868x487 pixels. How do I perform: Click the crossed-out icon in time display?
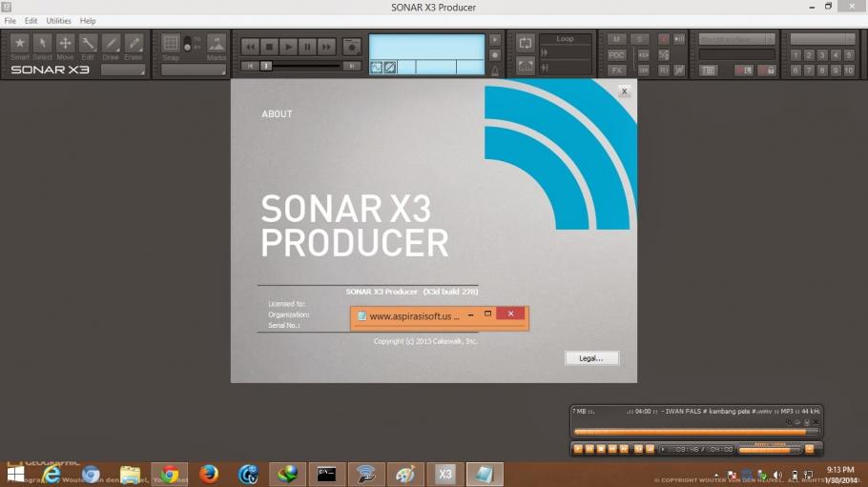pos(390,68)
